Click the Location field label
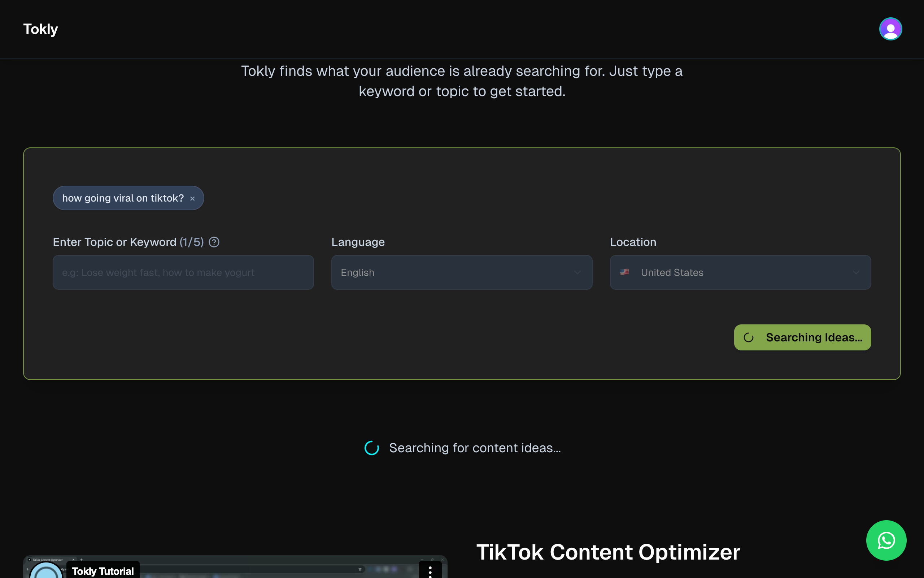This screenshot has height=578, width=924. point(633,242)
